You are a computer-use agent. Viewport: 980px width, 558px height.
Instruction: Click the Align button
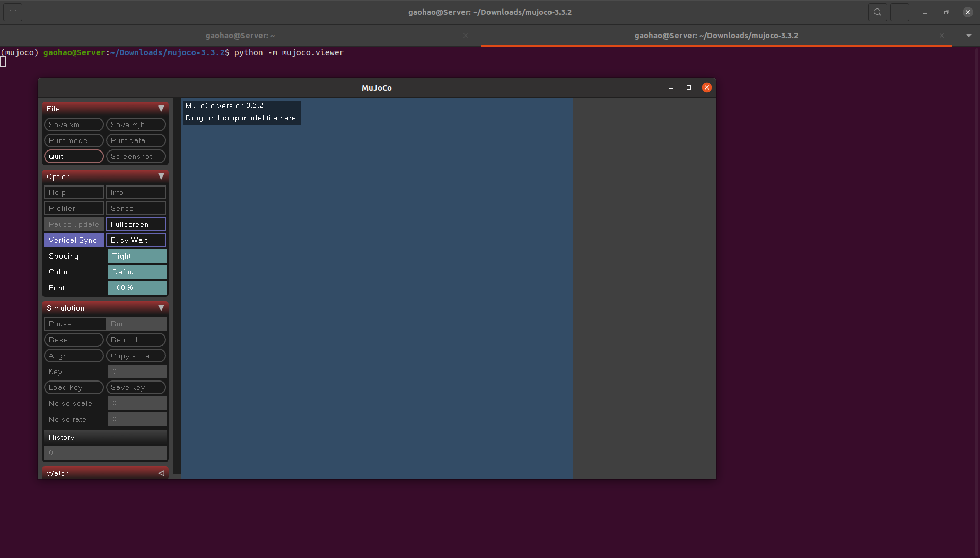point(74,356)
